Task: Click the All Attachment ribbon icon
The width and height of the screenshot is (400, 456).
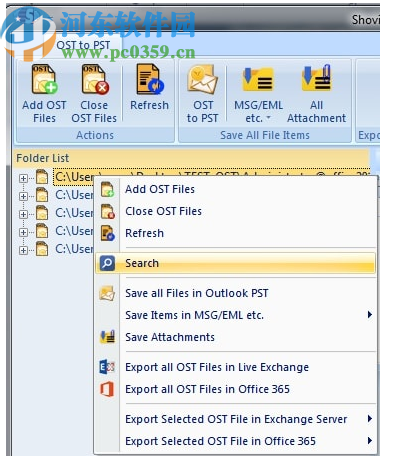Action: 316,79
